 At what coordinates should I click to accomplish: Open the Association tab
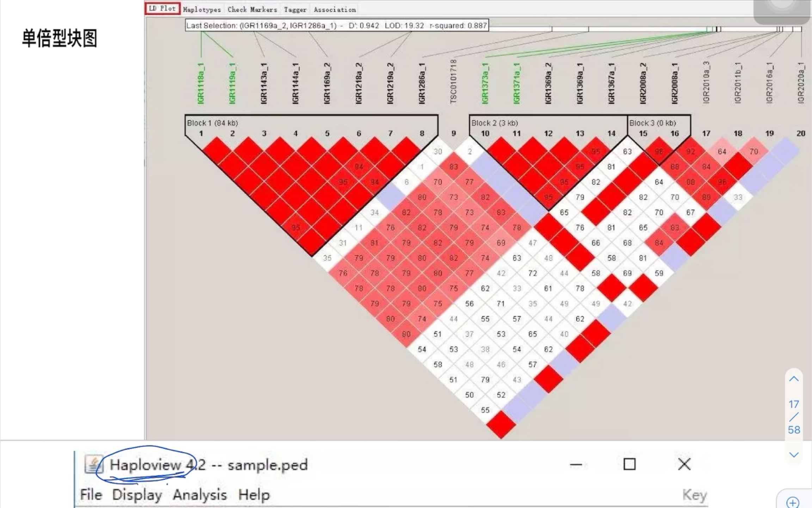coord(335,10)
